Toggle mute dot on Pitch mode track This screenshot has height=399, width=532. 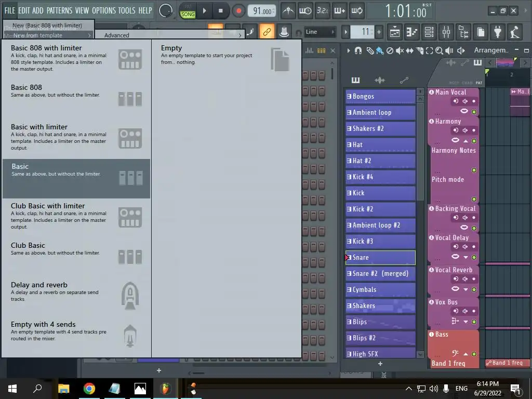click(x=474, y=199)
